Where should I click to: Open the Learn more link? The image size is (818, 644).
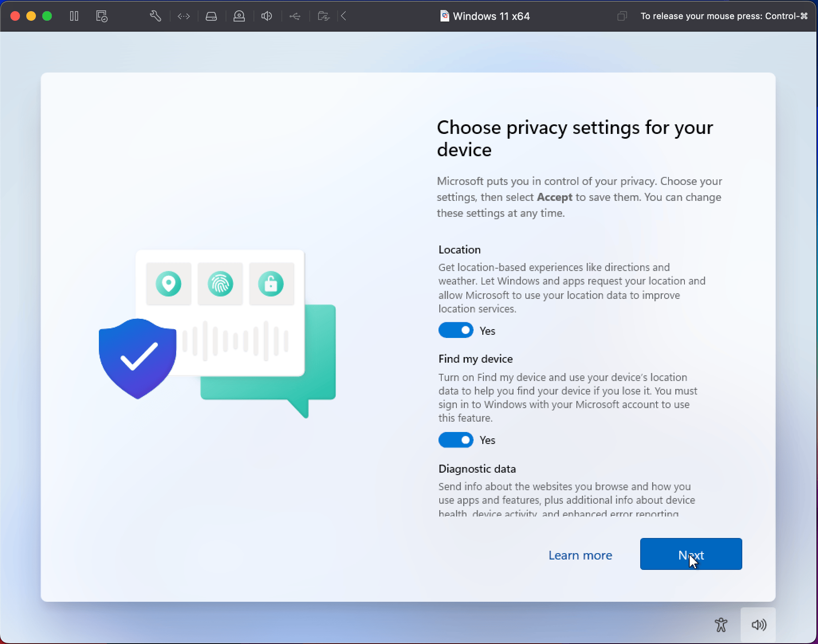coord(580,555)
